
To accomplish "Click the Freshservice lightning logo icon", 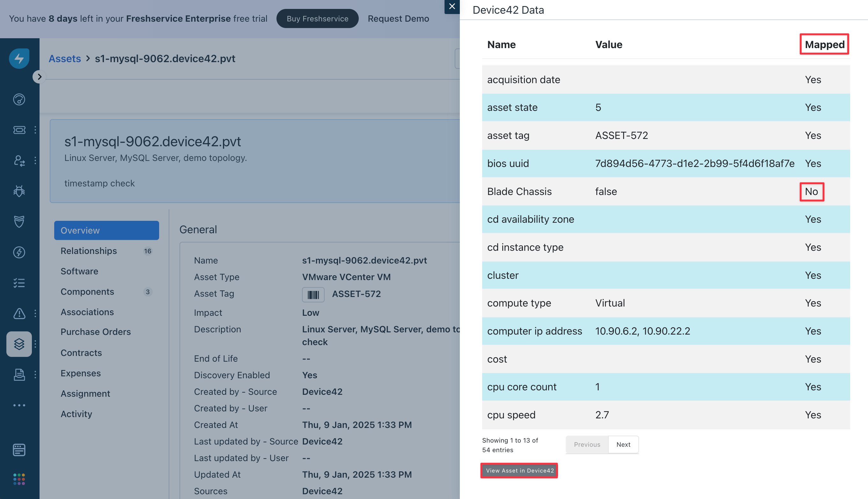I will pos(19,59).
